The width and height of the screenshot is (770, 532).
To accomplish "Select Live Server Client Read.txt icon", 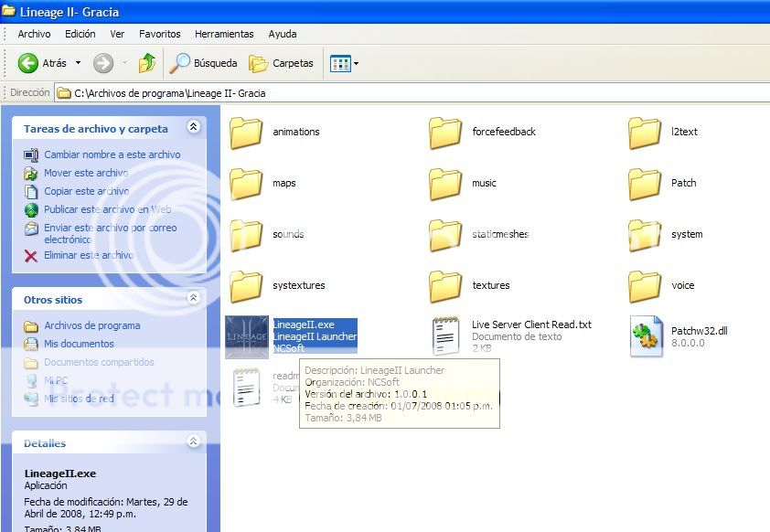I will tap(445, 336).
